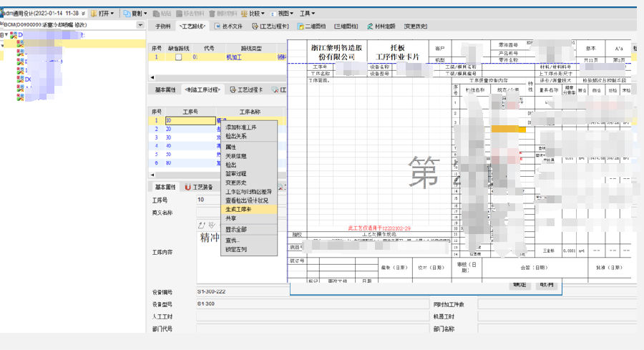
Task: Click the 复制 (Copy) toolbar icon
Action: [x=127, y=14]
